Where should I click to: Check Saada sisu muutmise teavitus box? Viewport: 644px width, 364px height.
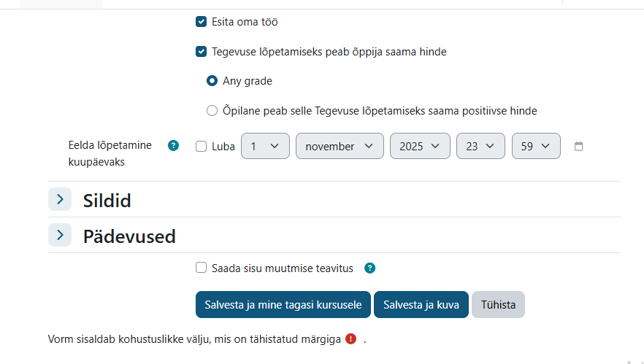click(x=202, y=268)
